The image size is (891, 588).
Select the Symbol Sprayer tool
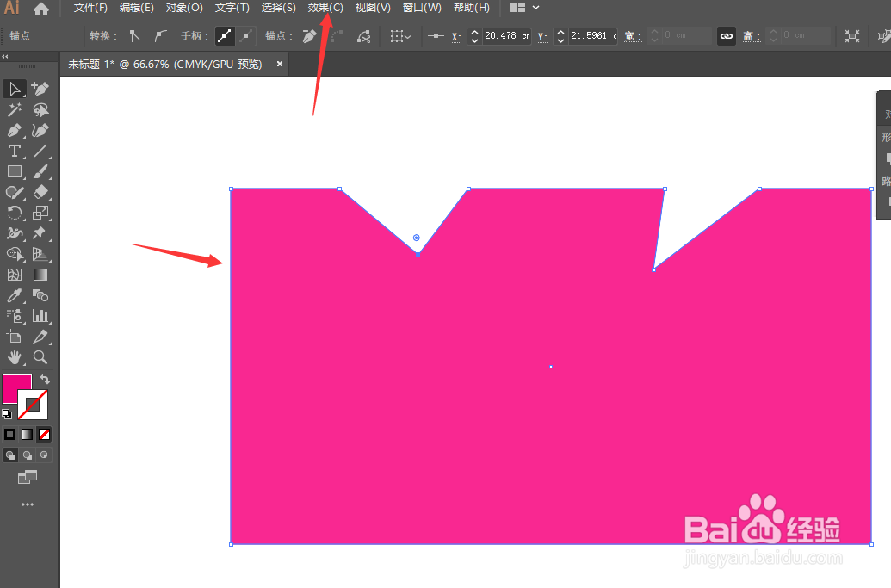(x=15, y=316)
